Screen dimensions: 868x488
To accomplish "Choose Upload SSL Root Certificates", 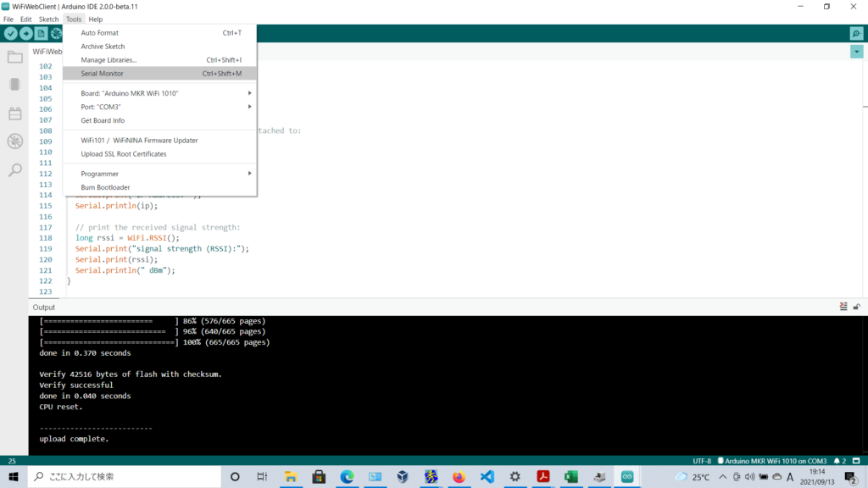I will [160, 154].
